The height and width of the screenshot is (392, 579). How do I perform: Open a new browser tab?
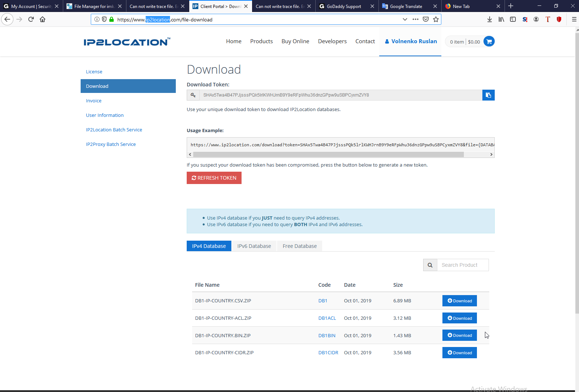pyautogui.click(x=511, y=6)
